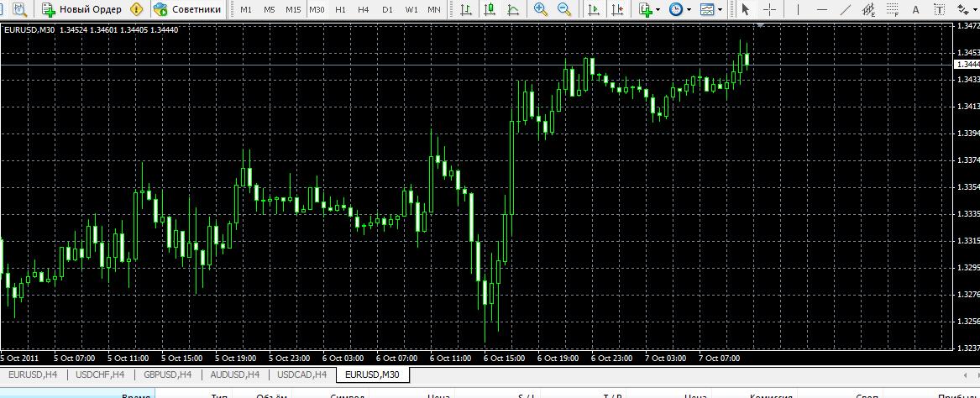Viewport: 980px width, 398px height.
Task: Switch chart to W1 timeframe
Action: [411, 10]
